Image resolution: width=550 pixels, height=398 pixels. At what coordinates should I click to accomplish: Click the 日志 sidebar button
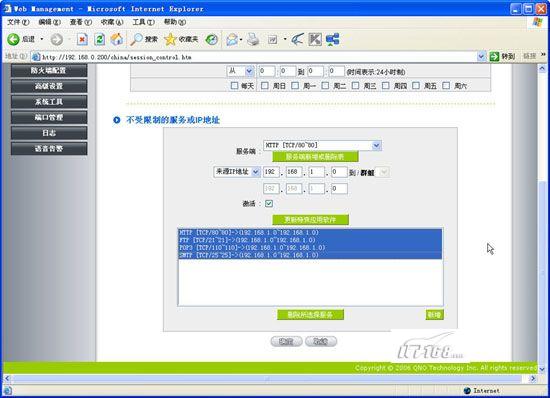(x=49, y=133)
